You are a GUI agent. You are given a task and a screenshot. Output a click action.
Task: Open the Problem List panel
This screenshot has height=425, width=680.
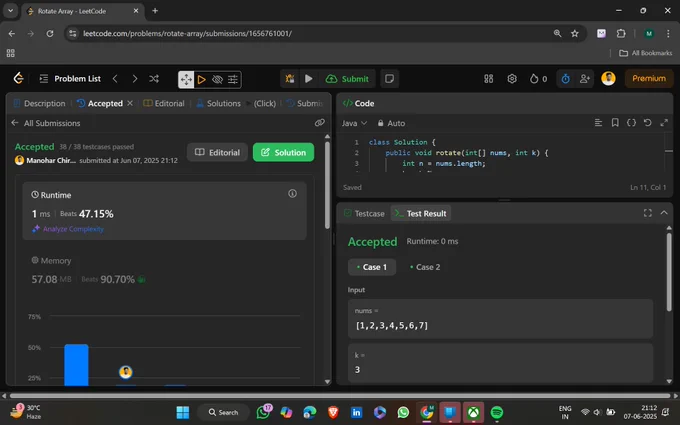[x=70, y=78]
